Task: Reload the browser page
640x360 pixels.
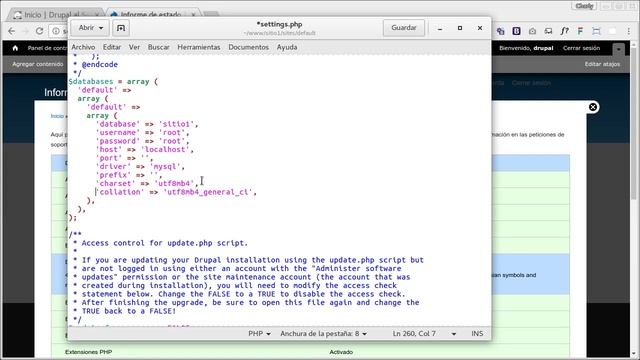Action: (x=39, y=31)
